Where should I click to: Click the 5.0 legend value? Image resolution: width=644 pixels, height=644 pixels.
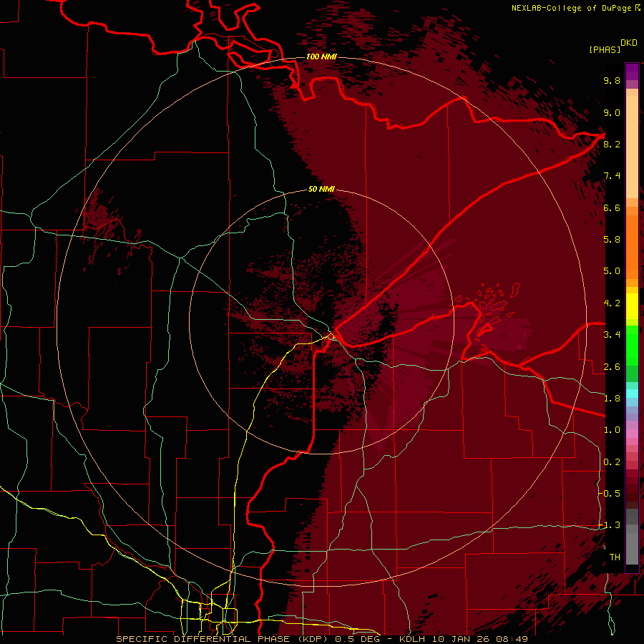(612, 271)
